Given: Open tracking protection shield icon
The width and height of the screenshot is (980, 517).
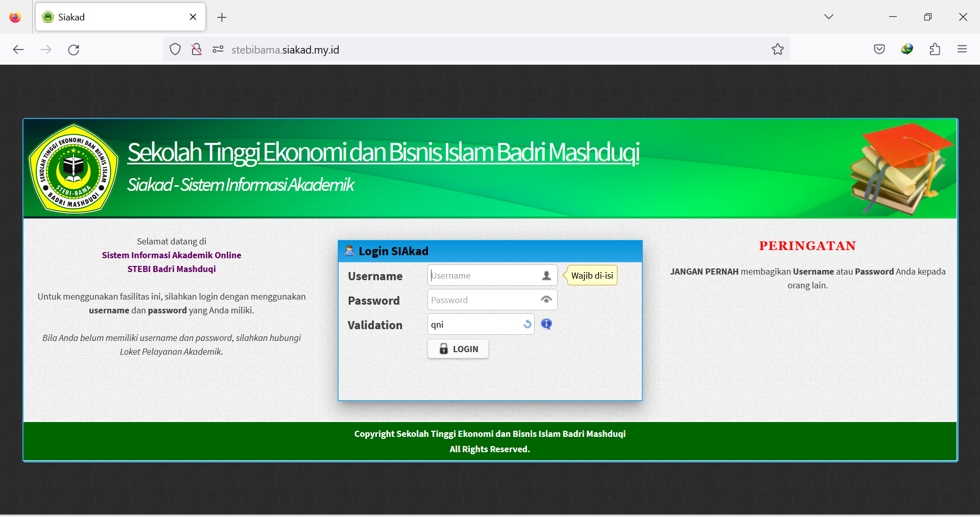Looking at the screenshot, I should 175,50.
